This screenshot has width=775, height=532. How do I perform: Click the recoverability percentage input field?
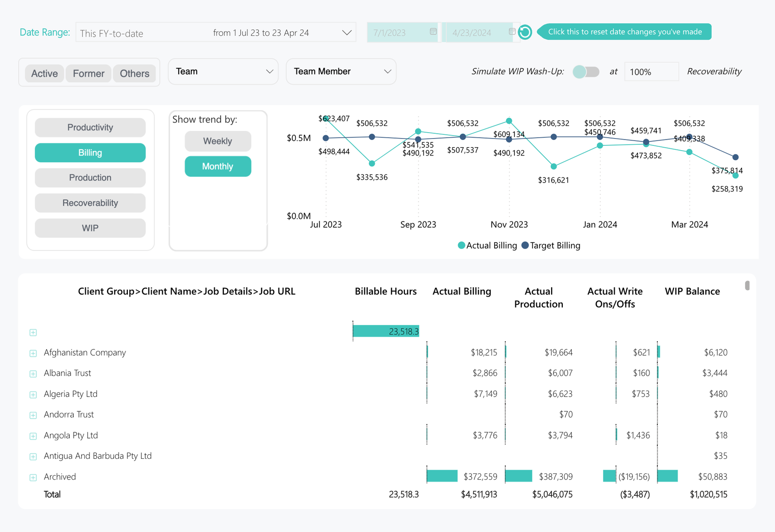[651, 72]
